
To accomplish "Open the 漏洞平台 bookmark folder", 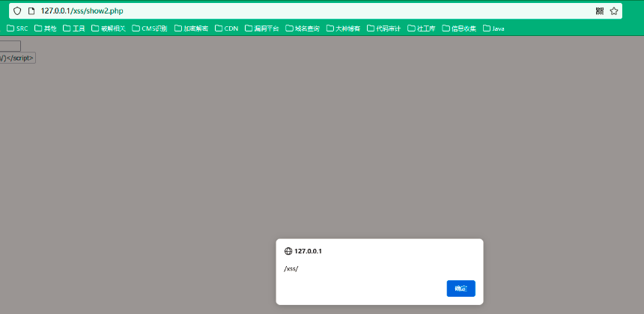I will point(262,28).
